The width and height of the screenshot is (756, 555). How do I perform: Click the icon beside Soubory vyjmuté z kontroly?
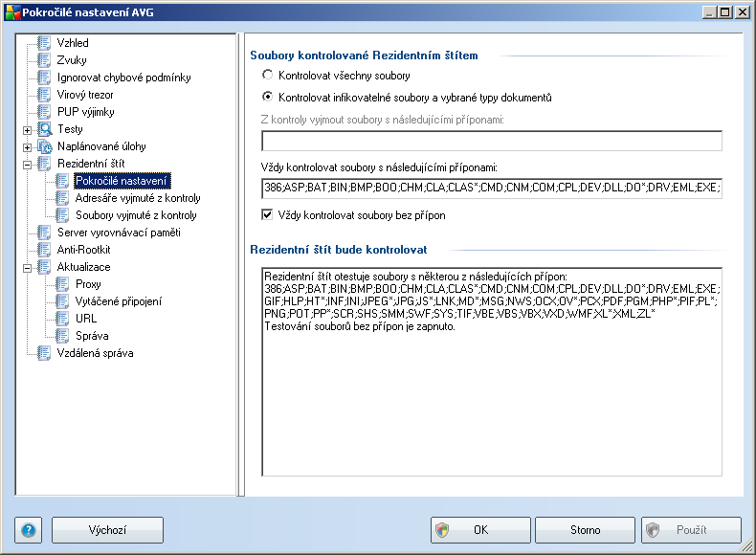tap(62, 215)
